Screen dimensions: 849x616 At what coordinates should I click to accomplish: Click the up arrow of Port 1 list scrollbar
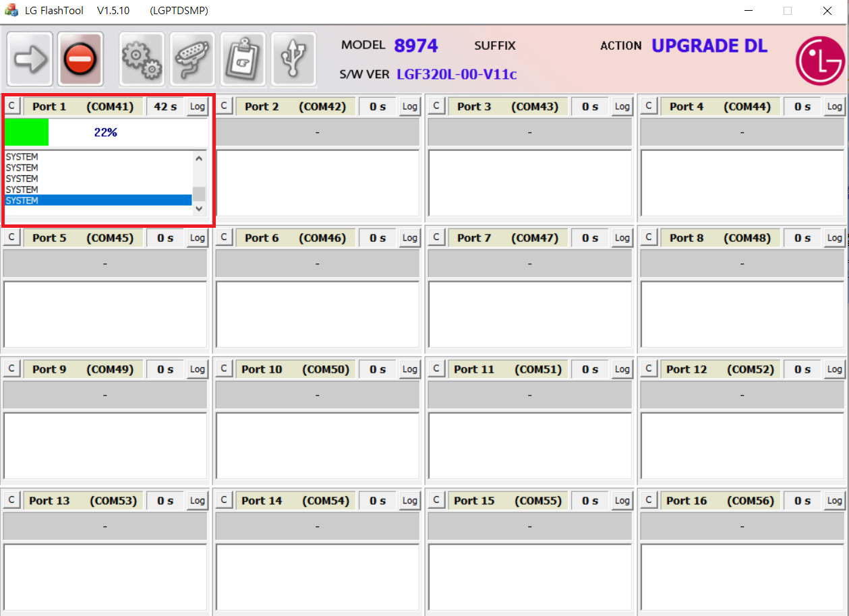[x=199, y=158]
